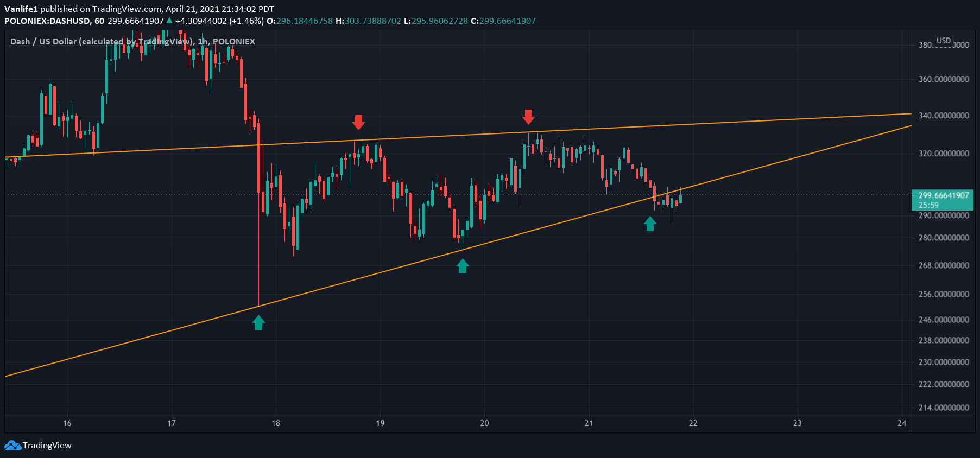
Task: Click the 256.00000000 price axis label
Action: [x=944, y=294]
